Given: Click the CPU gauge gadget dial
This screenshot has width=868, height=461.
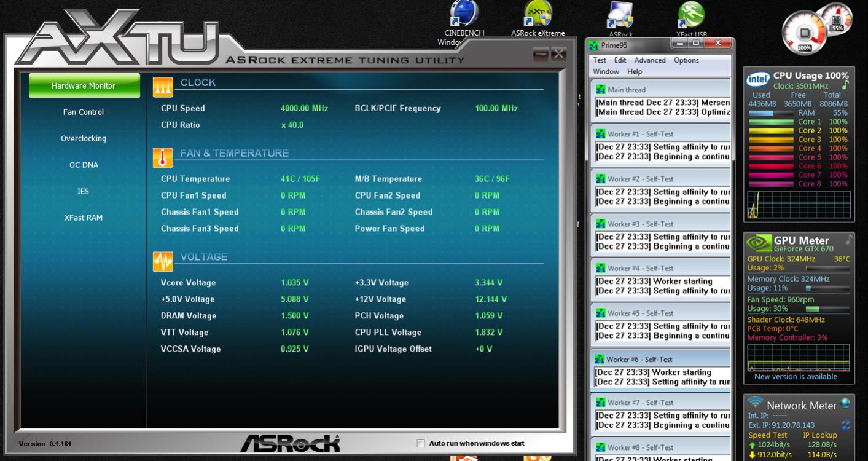Looking at the screenshot, I should 803,34.
